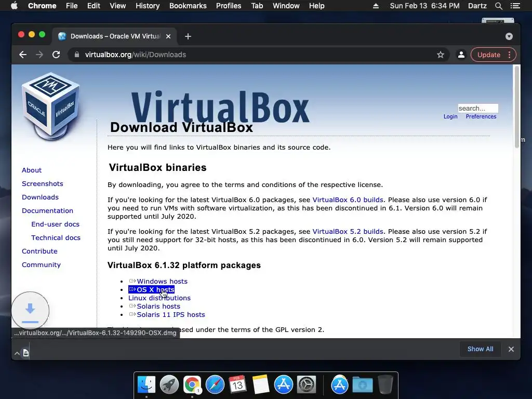Click the downloading file icon in shelf
The height and width of the screenshot is (399, 532).
point(26,353)
